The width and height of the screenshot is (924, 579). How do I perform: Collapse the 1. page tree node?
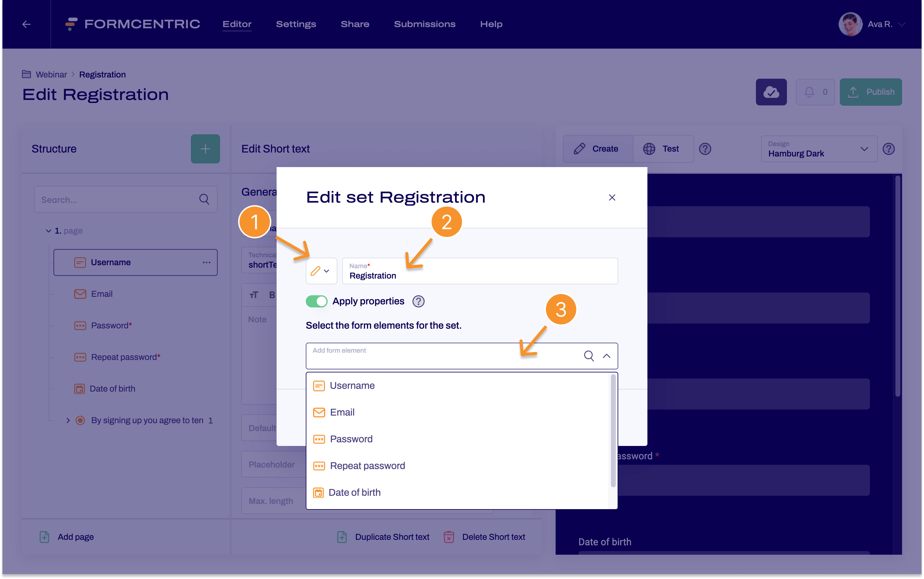(x=48, y=231)
